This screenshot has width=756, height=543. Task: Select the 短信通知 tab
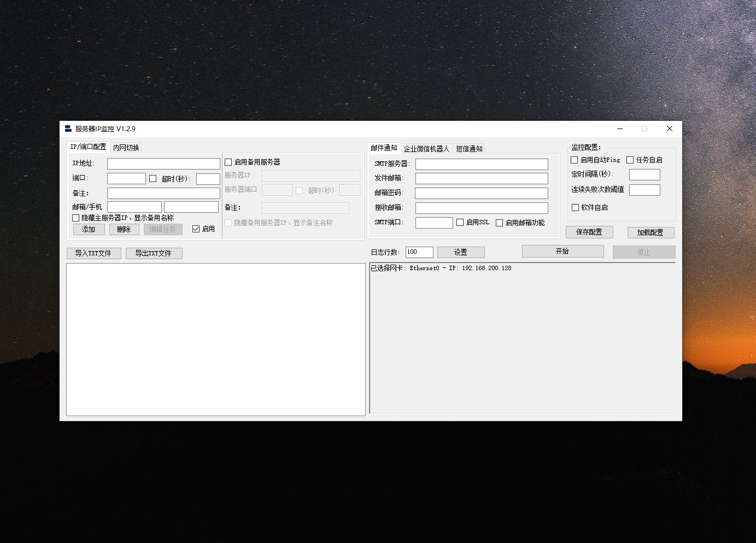coord(469,149)
